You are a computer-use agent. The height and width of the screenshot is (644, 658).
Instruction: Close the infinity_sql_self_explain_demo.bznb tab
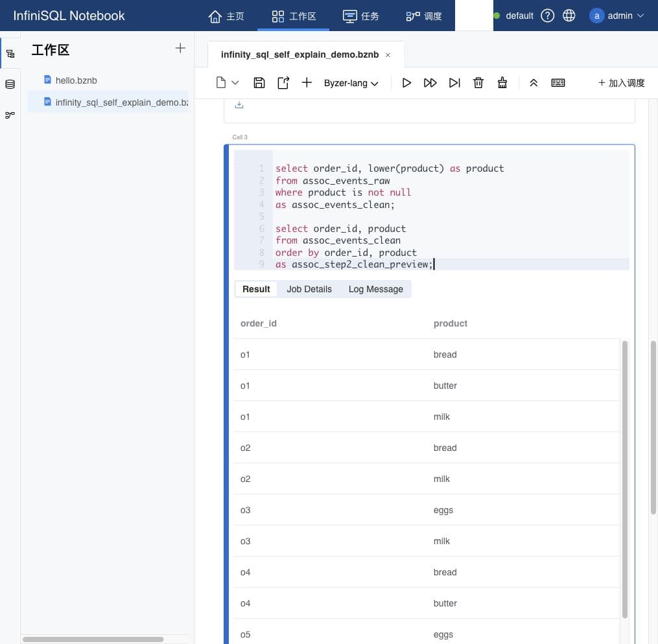388,55
